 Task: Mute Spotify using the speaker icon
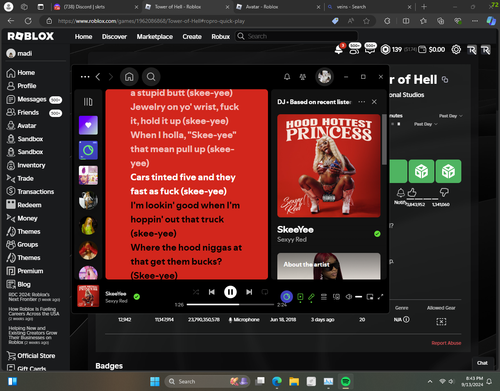pyautogui.click(x=349, y=297)
